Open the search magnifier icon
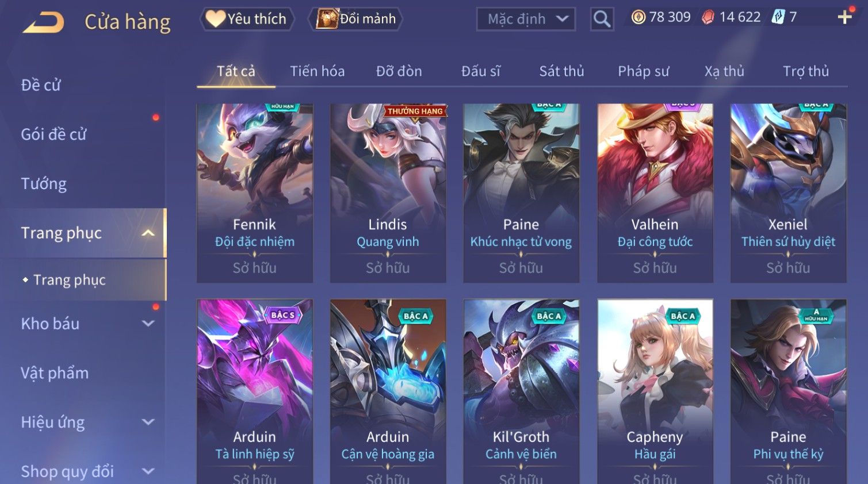This screenshot has width=868, height=484. click(602, 19)
